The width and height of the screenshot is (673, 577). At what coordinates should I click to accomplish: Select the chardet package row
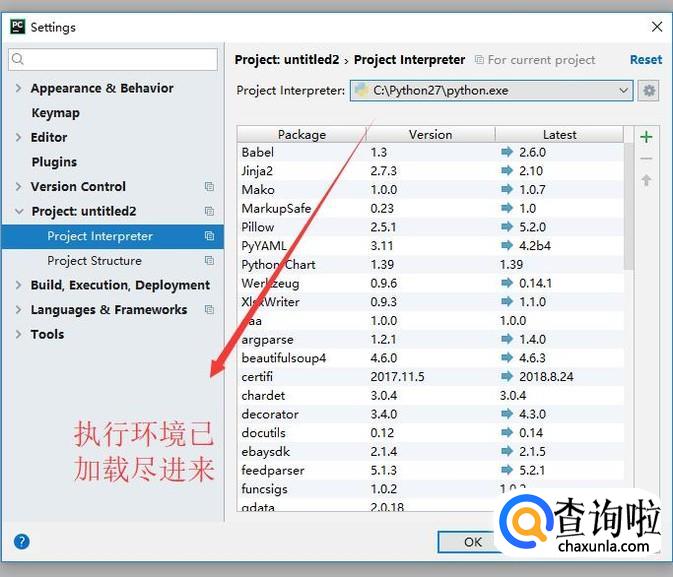(430, 395)
